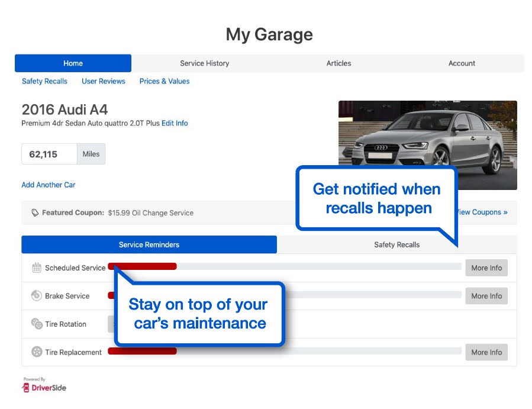Image resolution: width=532 pixels, height=409 pixels.
Task: Select the Scheduled Service calendar icon
Action: [37, 267]
